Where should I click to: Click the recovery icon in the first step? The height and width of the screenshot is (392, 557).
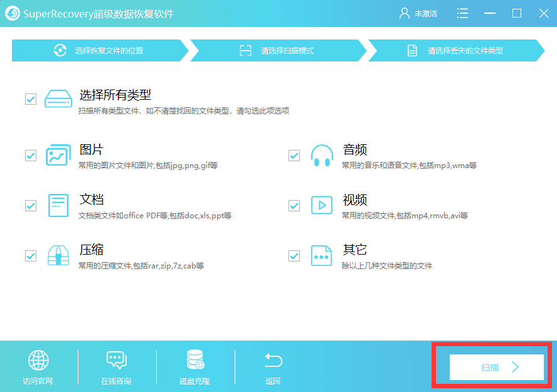[x=60, y=50]
